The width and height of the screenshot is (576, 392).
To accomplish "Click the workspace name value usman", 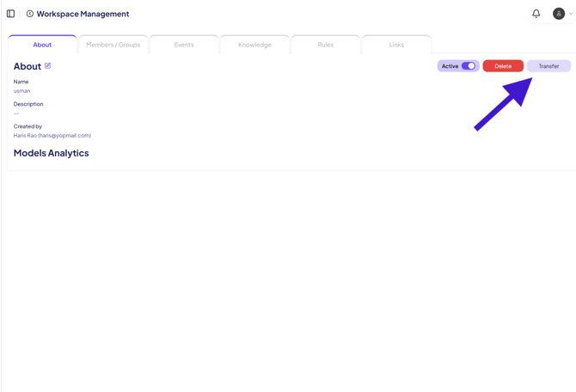I will (x=21, y=91).
